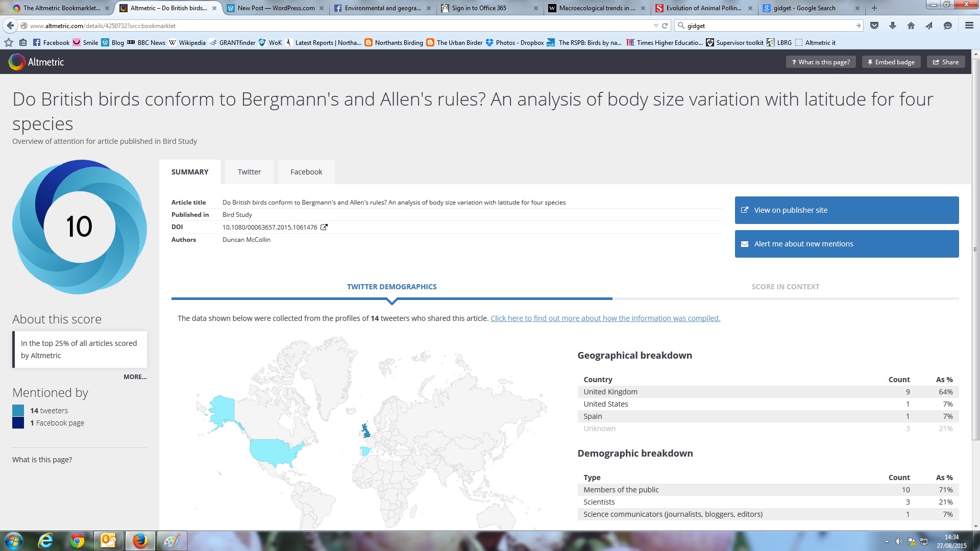Open the URL history dropdown arrow
The height and width of the screenshot is (551, 980).
[656, 26]
